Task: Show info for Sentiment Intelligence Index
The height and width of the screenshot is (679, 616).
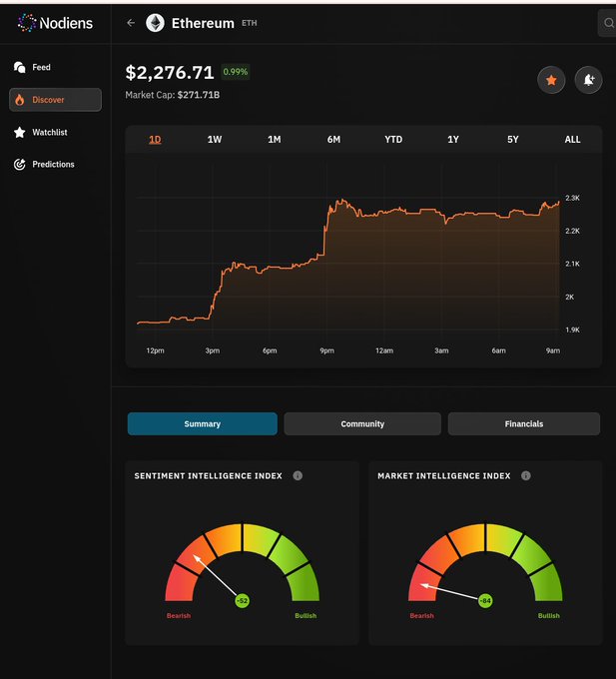Action: tap(298, 475)
